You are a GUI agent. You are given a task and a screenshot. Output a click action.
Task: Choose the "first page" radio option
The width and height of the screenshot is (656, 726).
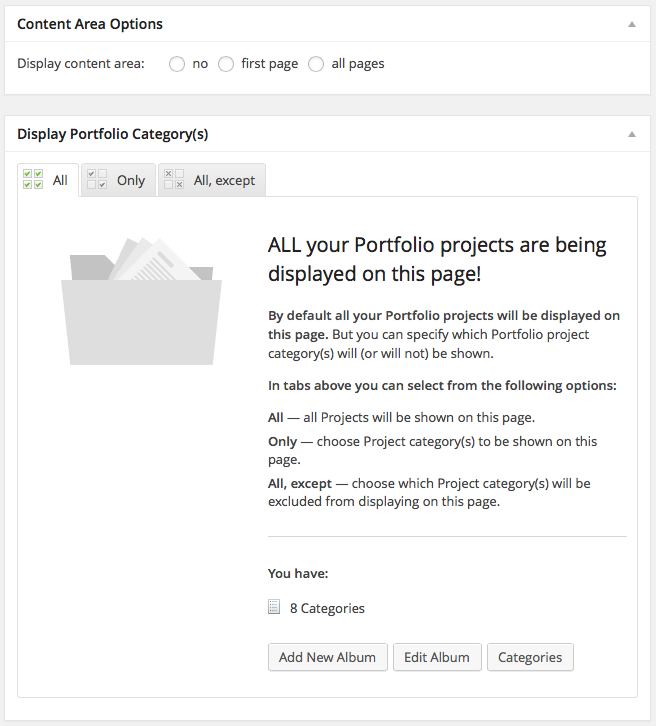[x=226, y=64]
